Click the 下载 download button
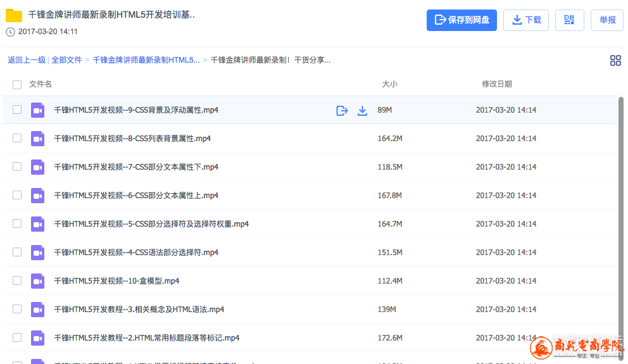Image resolution: width=628 pixels, height=364 pixels. [526, 20]
